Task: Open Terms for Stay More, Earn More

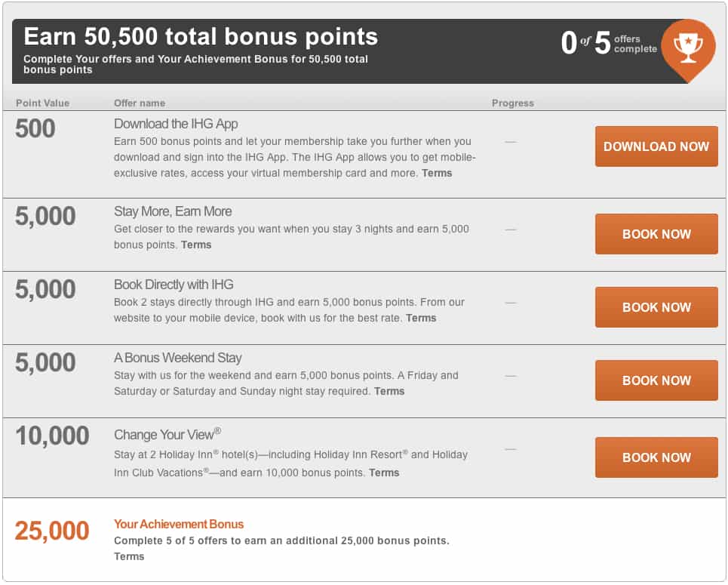Action: (195, 245)
